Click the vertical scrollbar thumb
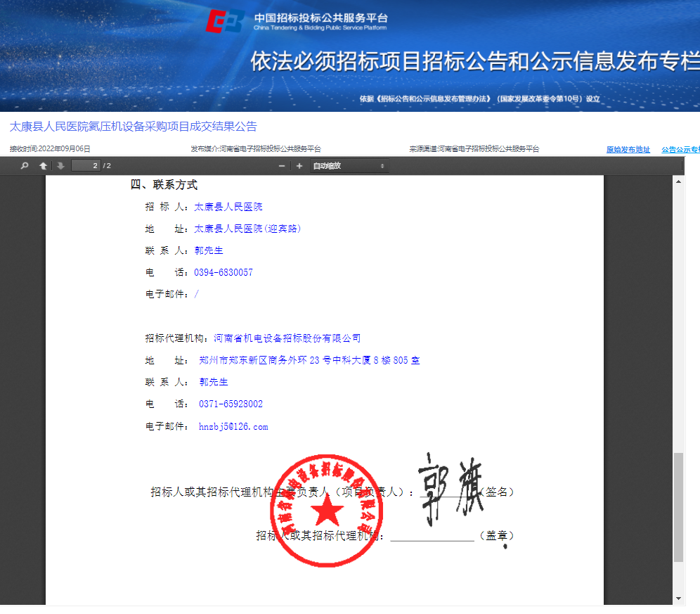Image resolution: width=700 pixels, height=614 pixels. coord(678,506)
